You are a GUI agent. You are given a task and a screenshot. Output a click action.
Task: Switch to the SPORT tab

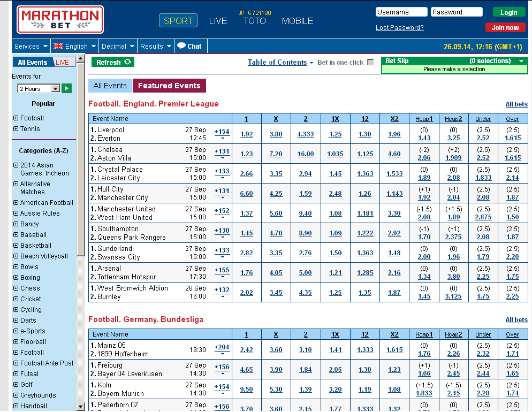178,21
